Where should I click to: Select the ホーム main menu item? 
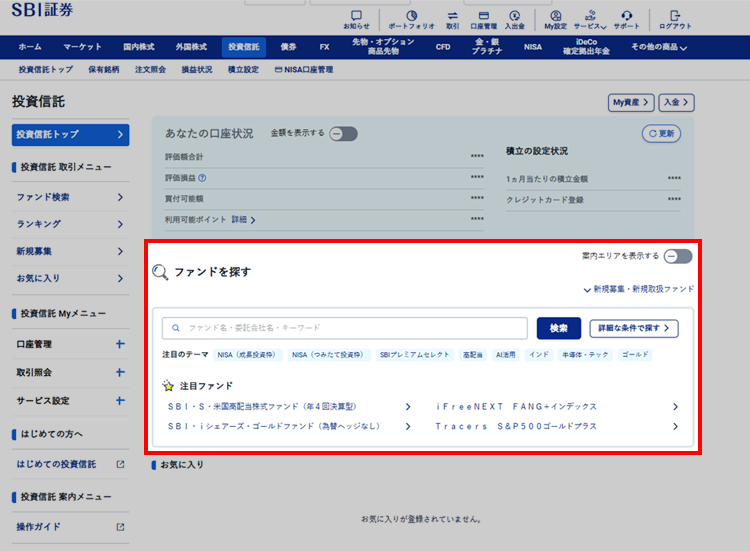click(30, 47)
